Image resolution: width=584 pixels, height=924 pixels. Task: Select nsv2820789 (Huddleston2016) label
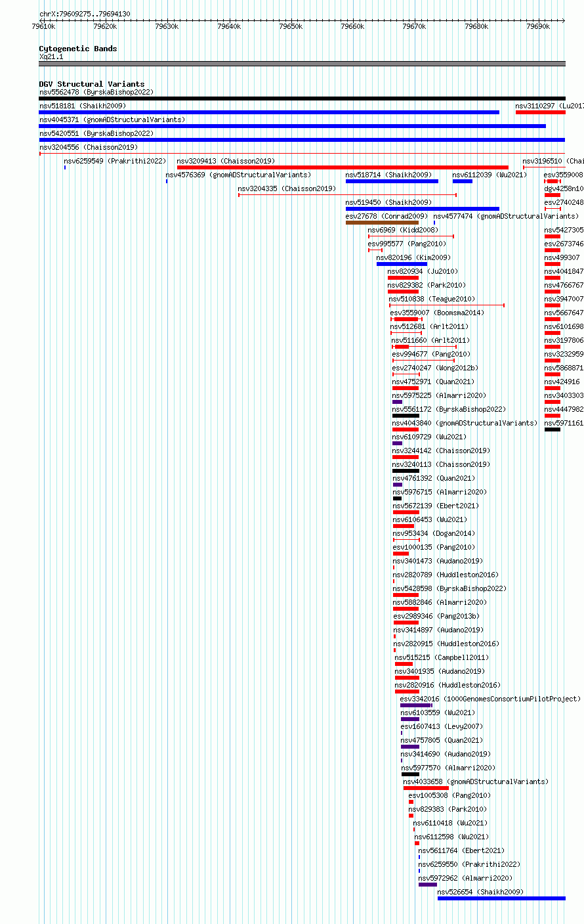point(446,575)
